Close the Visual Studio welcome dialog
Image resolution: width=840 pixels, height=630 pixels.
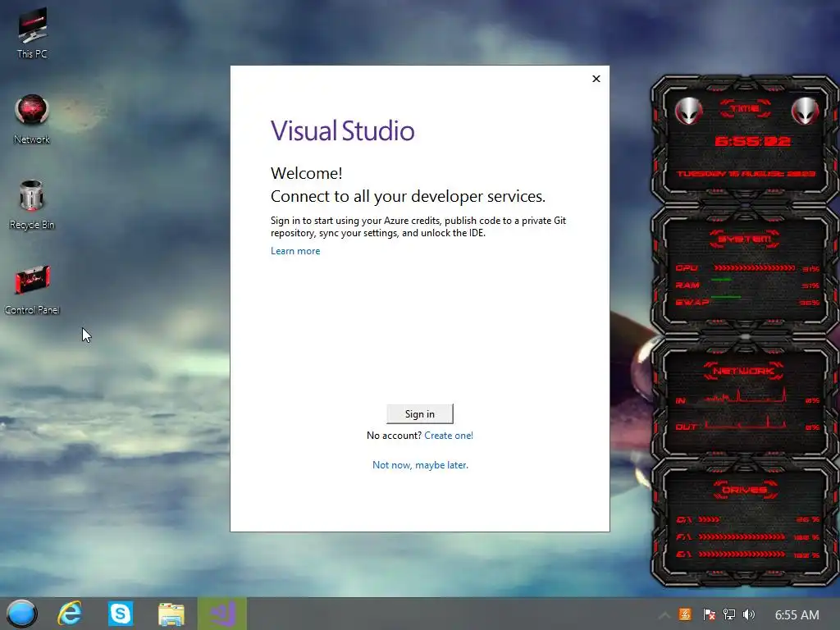[596, 79]
